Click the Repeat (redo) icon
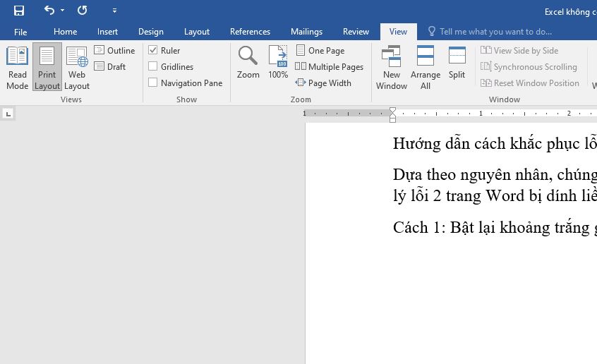The width and height of the screenshot is (597, 364). tap(83, 11)
